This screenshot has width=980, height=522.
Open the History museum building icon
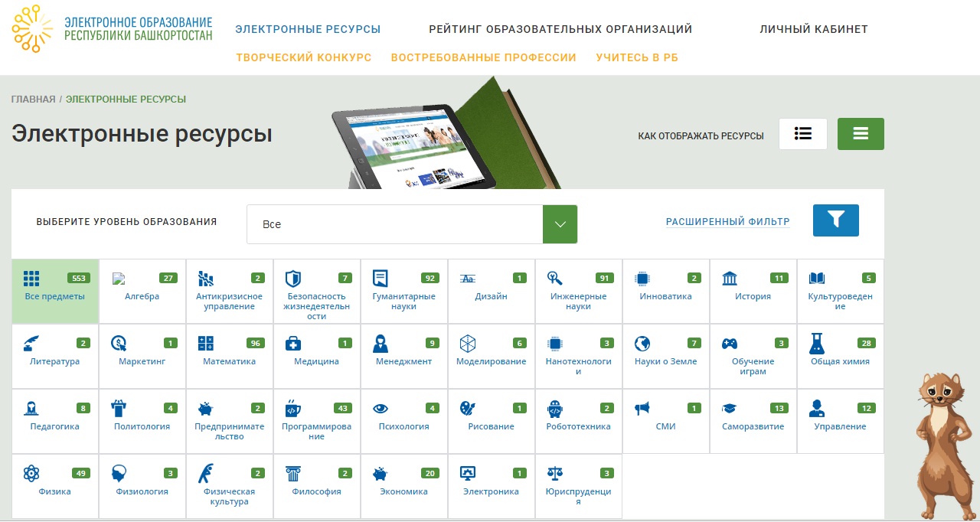tap(730, 279)
